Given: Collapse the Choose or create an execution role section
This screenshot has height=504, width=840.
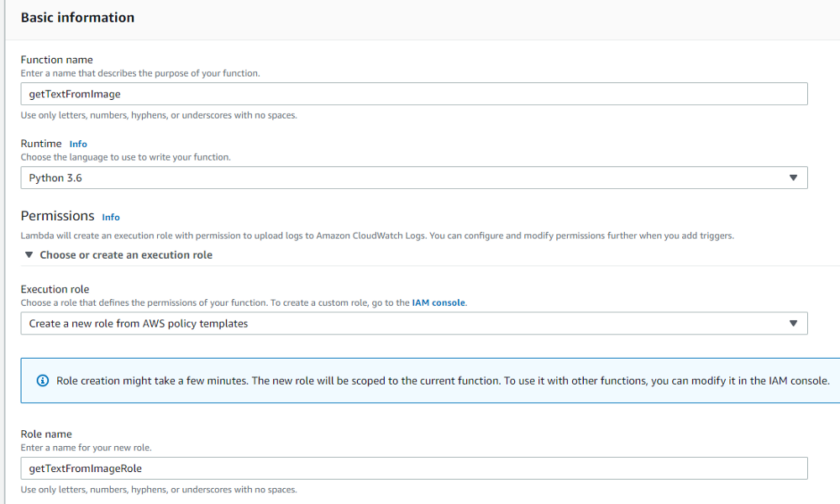Looking at the screenshot, I should coord(126,255).
